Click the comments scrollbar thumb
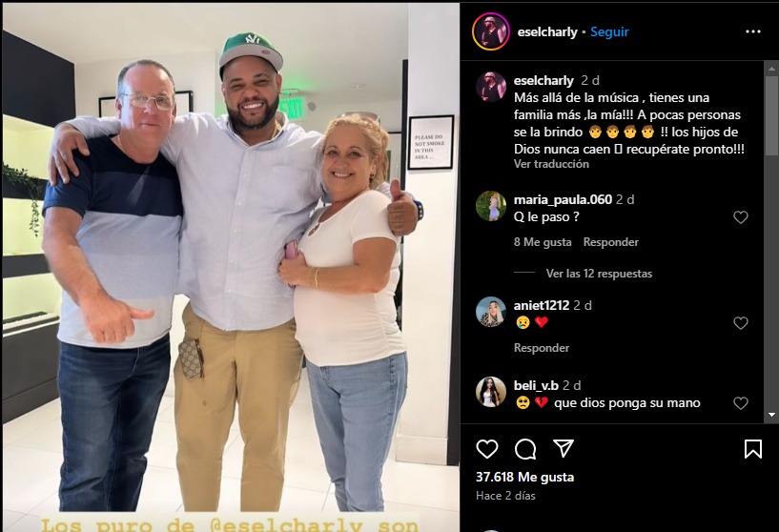The height and width of the screenshot is (532, 779). pyautogui.click(x=771, y=115)
